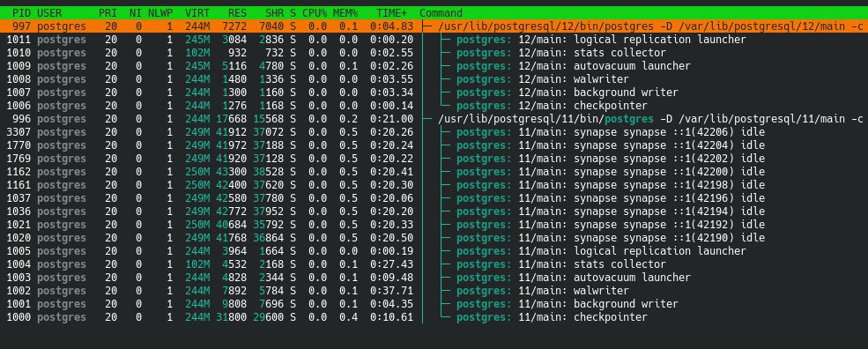Click VIRT value 102M of PID 1010

pos(197,53)
